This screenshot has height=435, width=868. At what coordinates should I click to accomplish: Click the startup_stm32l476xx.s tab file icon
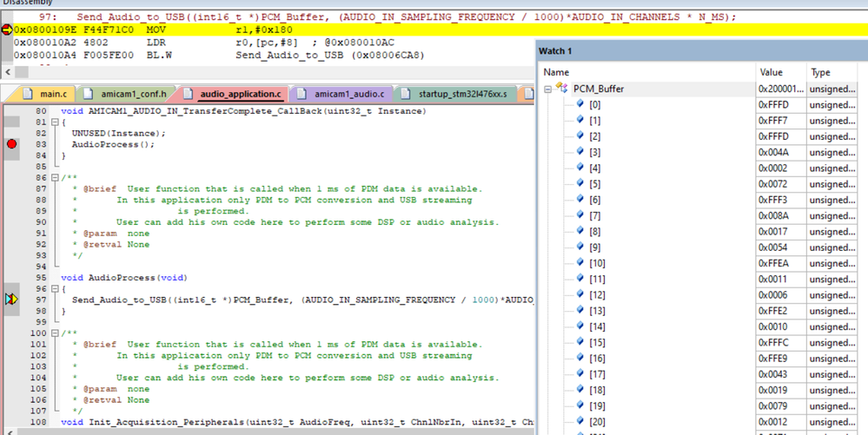406,94
